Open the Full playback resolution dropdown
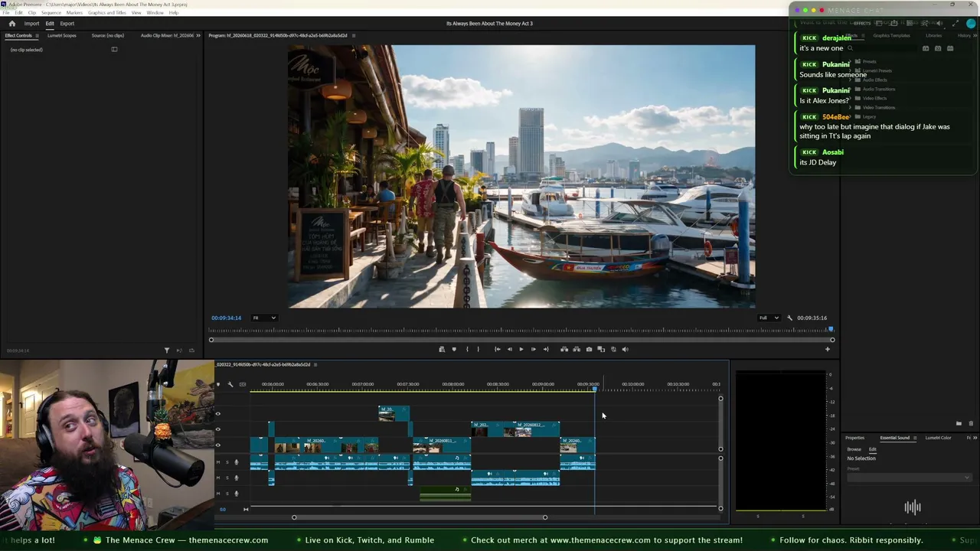Image resolution: width=980 pixels, height=551 pixels. pyautogui.click(x=769, y=318)
